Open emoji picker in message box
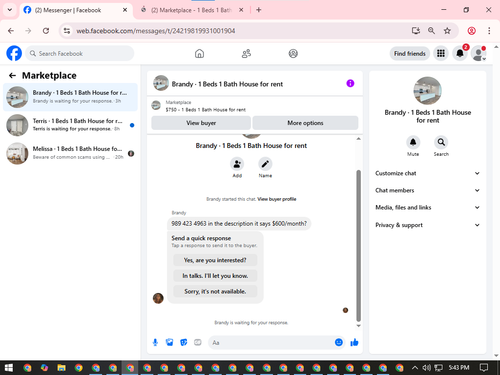This screenshot has height=375, width=500. 339,342
